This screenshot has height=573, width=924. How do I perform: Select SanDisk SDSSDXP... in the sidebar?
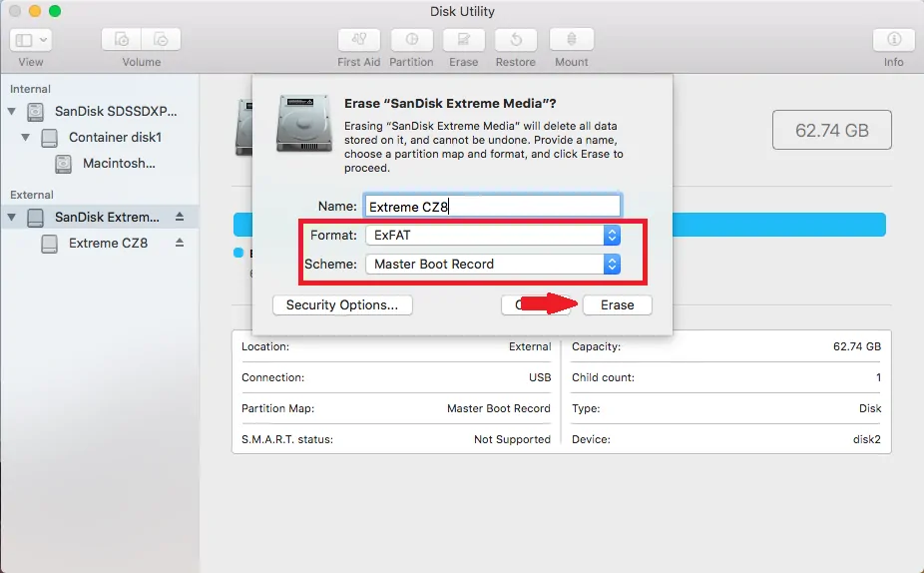coord(116,112)
